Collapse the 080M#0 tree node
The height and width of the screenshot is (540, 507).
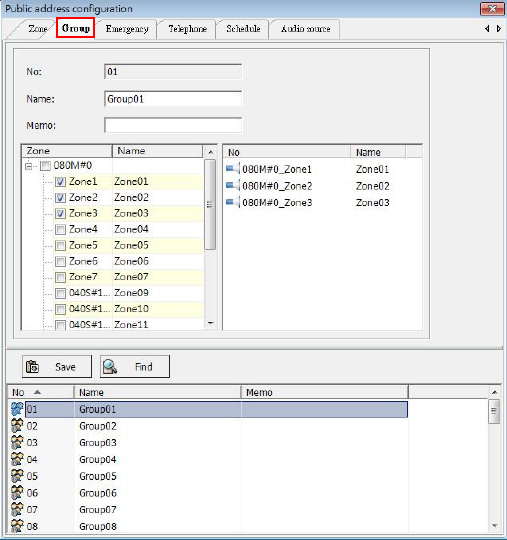pos(29,166)
